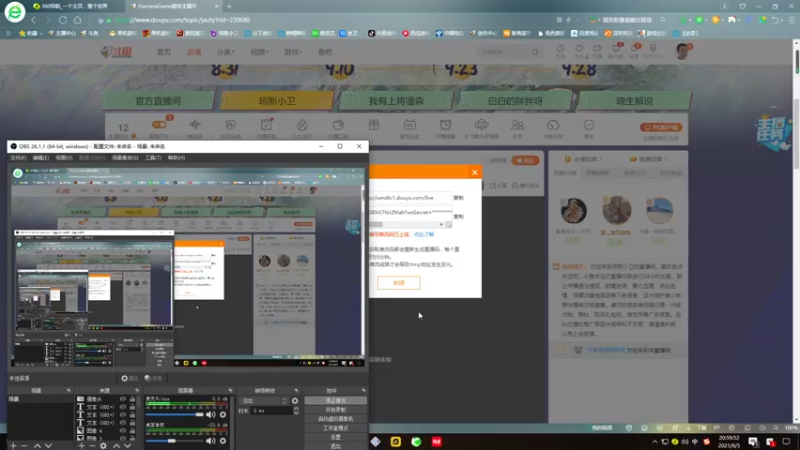Viewport: 800px width, 450px height.
Task: Adjust transition duration stepper arrows
Action: pos(296,411)
